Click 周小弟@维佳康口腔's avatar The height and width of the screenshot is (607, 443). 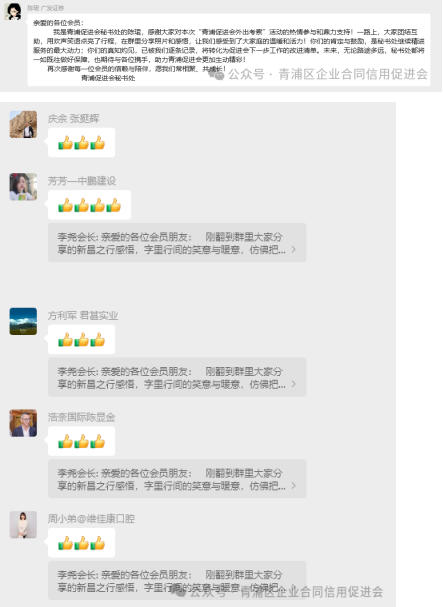coord(23,525)
